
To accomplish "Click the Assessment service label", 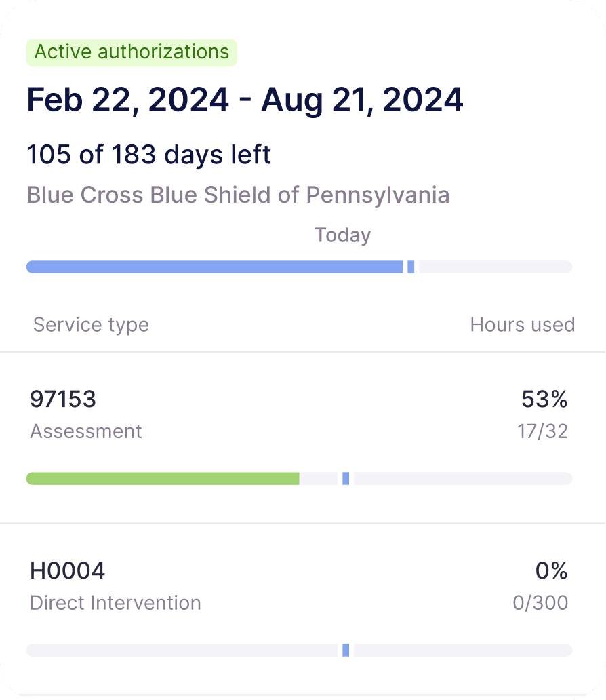I will pyautogui.click(x=85, y=431).
